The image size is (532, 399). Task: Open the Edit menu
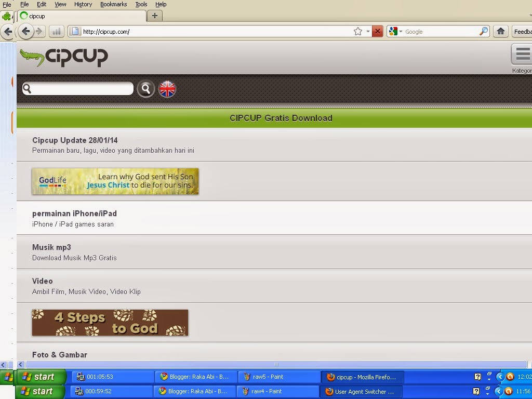[42, 4]
